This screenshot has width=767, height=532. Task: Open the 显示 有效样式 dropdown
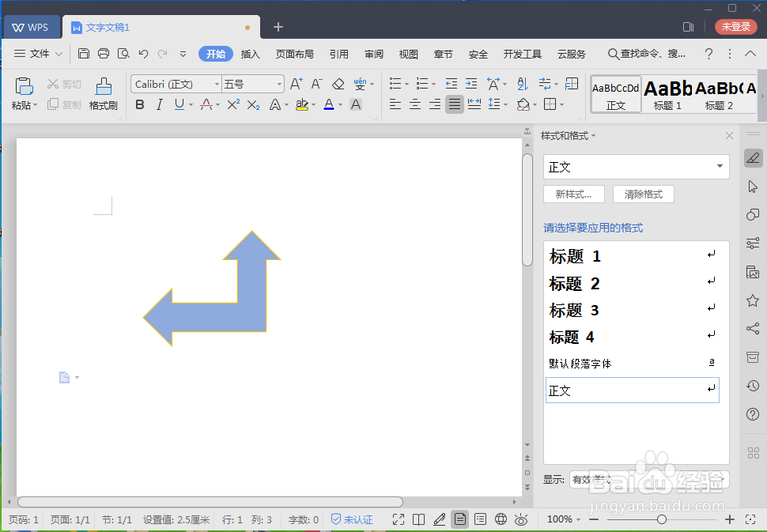click(649, 480)
